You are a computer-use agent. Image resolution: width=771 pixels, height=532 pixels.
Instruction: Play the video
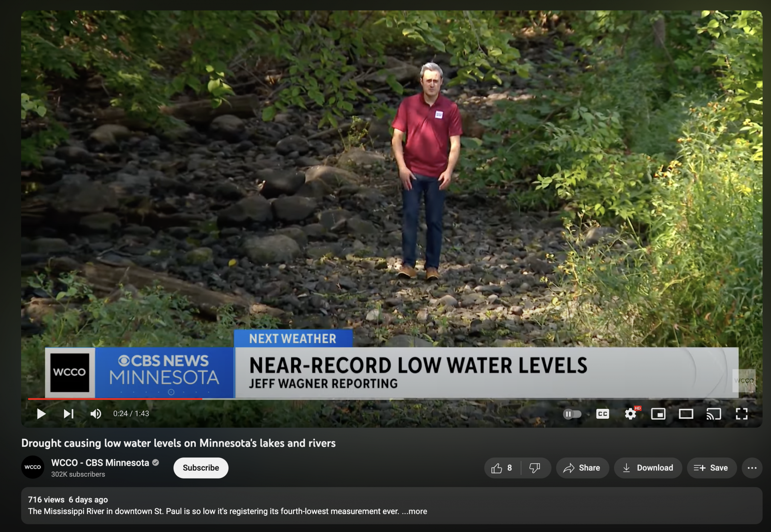click(41, 414)
